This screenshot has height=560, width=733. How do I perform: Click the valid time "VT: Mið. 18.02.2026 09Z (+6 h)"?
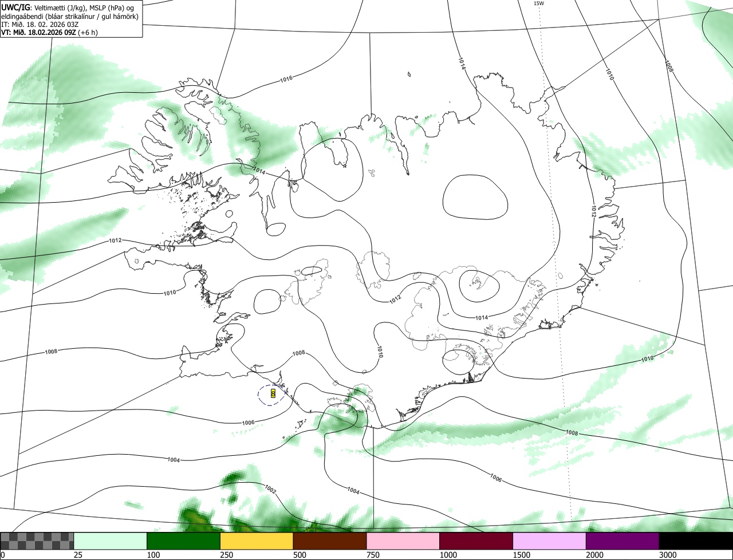[x=49, y=32]
